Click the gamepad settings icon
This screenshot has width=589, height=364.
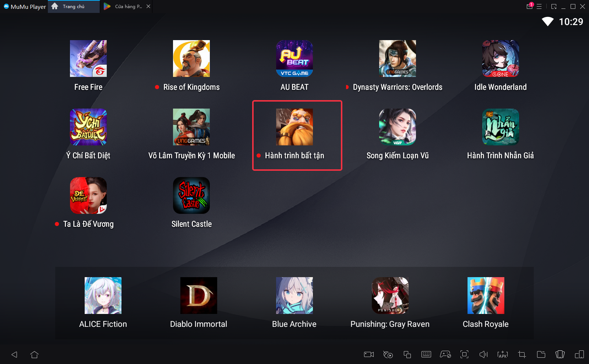click(x=445, y=354)
